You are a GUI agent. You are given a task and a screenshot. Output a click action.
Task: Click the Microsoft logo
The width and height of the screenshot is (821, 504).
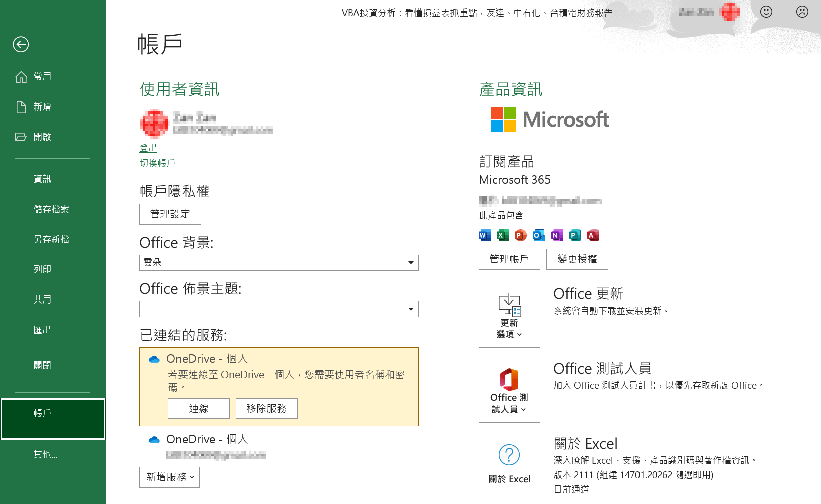(550, 119)
